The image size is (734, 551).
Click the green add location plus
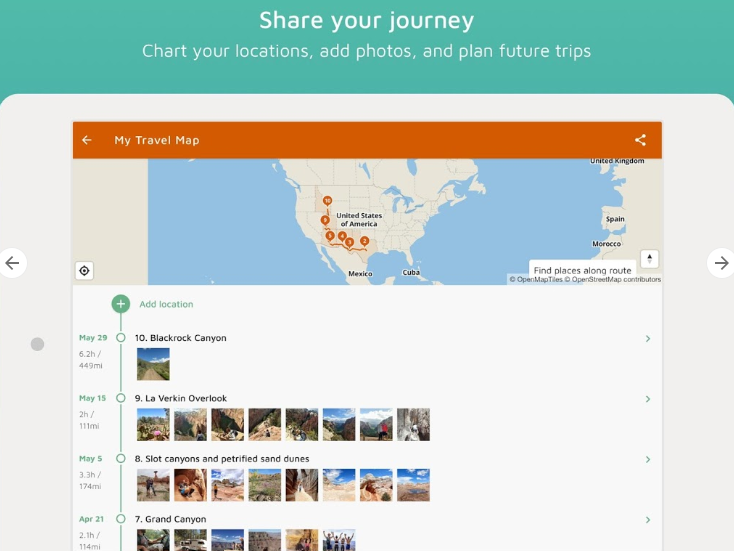[120, 304]
